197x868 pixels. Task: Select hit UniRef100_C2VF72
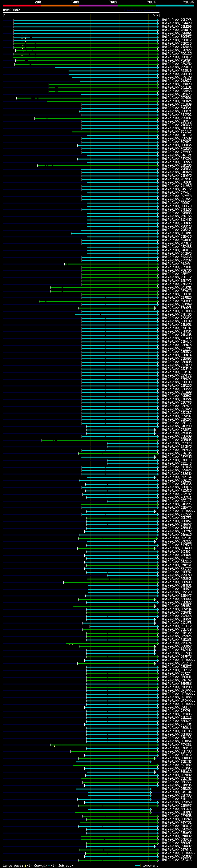tap(176, 375)
